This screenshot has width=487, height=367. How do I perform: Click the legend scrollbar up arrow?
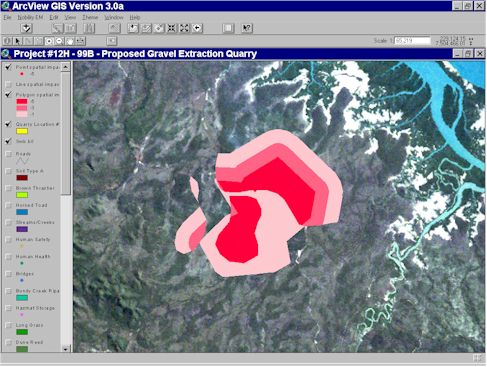(x=66, y=67)
